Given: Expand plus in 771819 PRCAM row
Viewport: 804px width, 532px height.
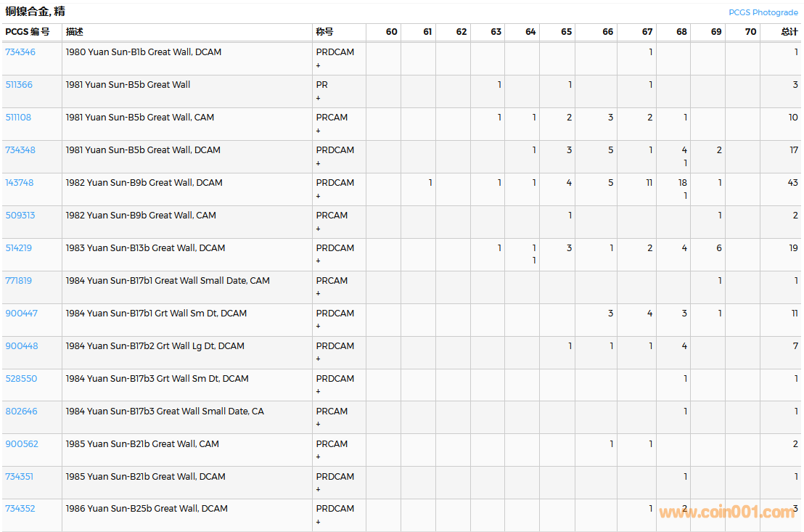Looking at the screenshot, I should [x=318, y=294].
